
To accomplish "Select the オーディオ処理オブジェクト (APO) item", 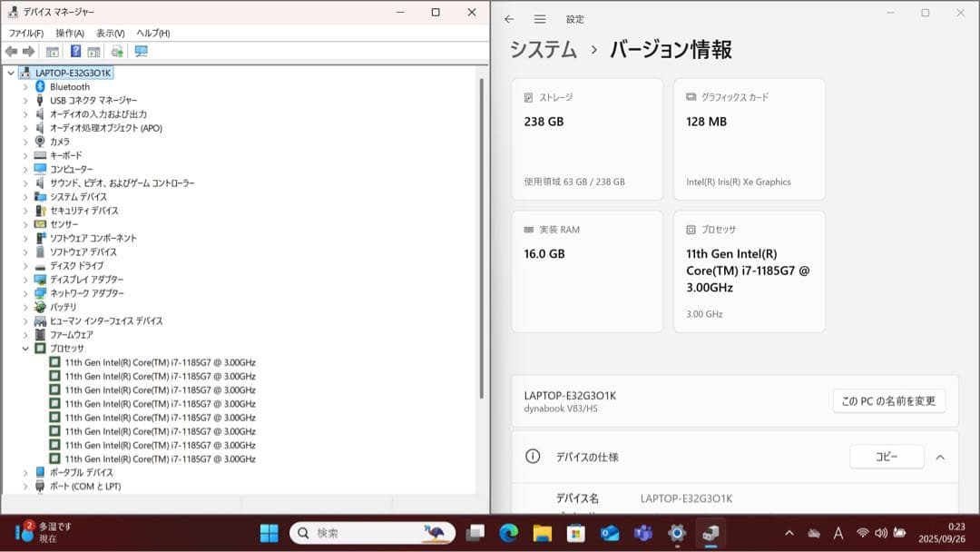I will [105, 128].
